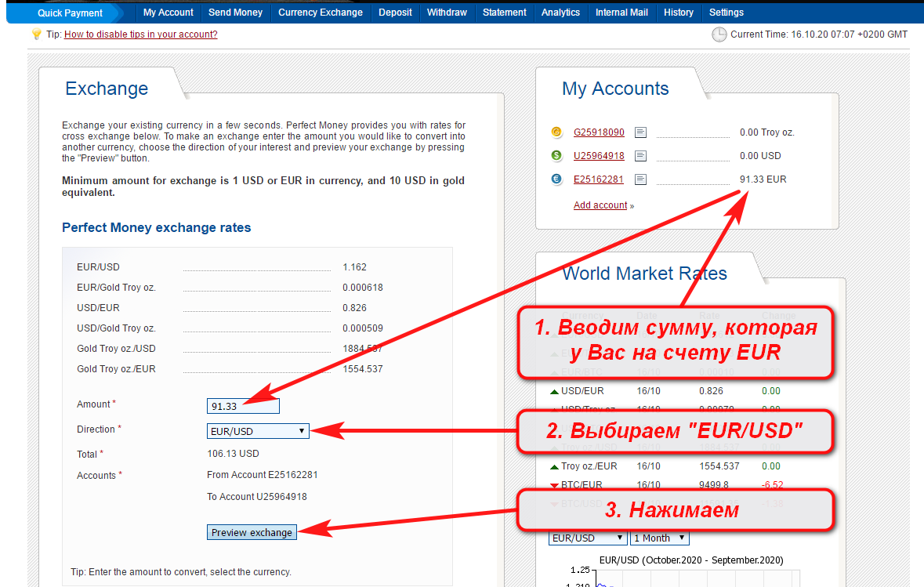924x587 pixels.
Task: Click the Add account link
Action: [600, 205]
